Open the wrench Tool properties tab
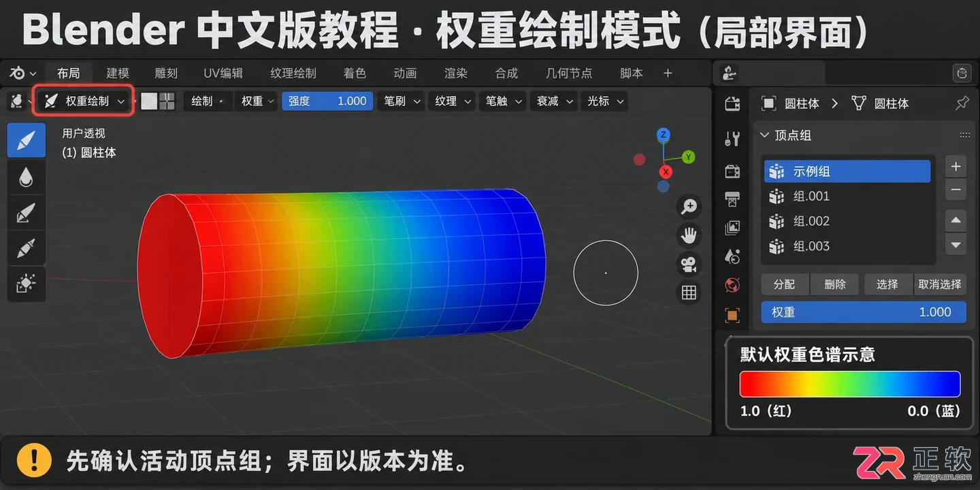The height and width of the screenshot is (490, 980). tap(732, 139)
